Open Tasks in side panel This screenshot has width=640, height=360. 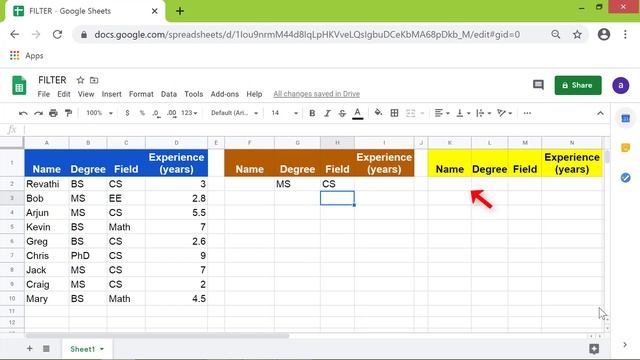pos(625,178)
